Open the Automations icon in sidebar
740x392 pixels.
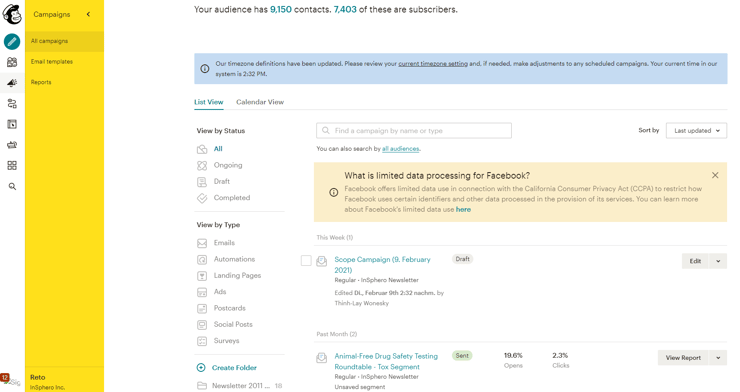click(12, 104)
